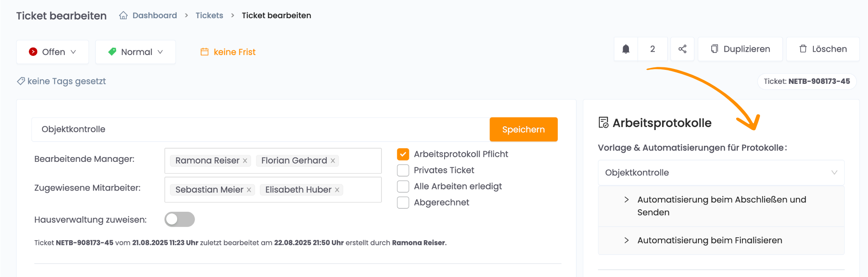
Task: Enable the Privates Ticket checkbox
Action: pos(403,170)
